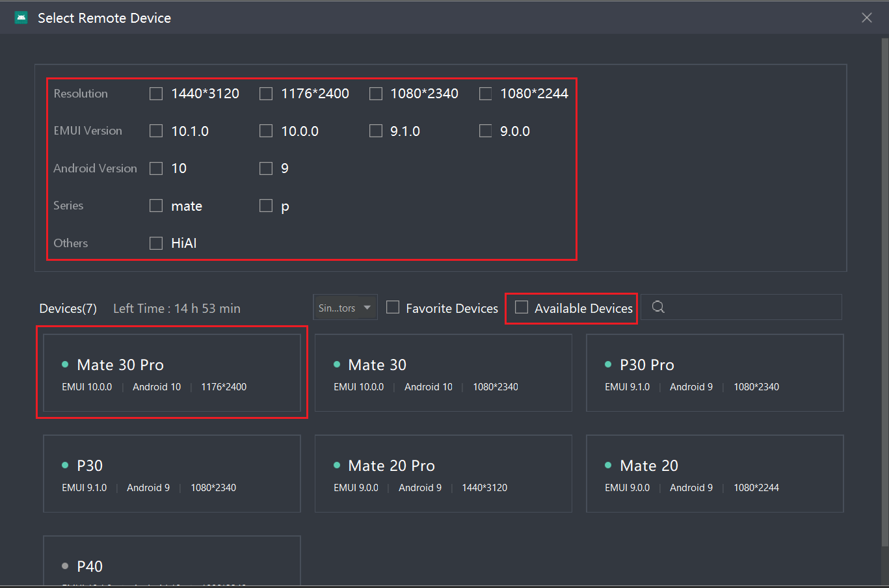Click the green status dot on Mate 30 Pro
889x588 pixels.
(65, 364)
